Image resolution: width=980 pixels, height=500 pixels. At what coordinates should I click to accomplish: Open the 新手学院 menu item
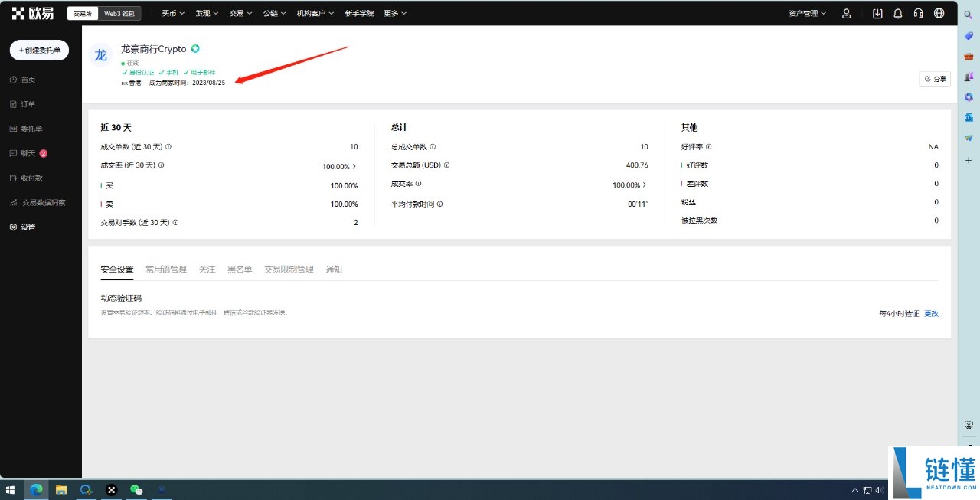point(359,13)
